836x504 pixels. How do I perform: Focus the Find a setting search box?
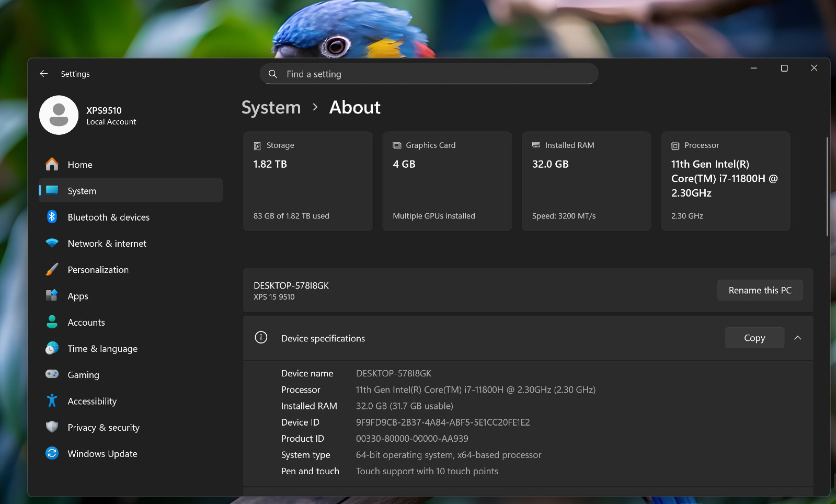pos(429,74)
